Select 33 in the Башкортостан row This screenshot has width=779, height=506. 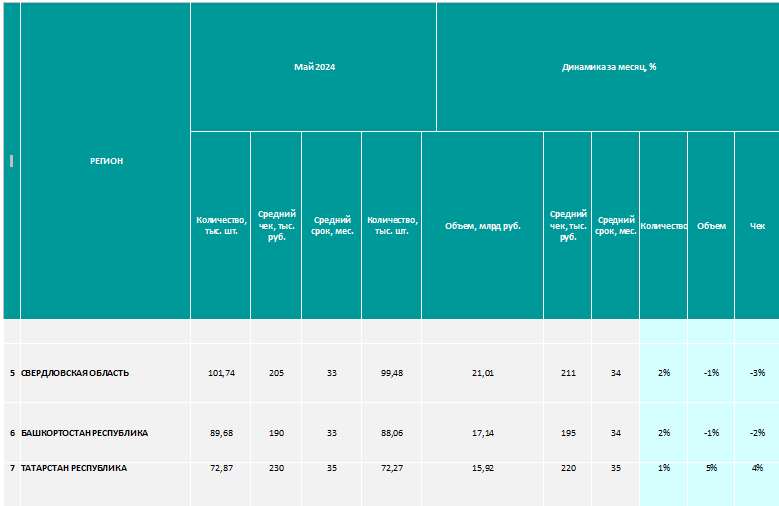click(331, 433)
